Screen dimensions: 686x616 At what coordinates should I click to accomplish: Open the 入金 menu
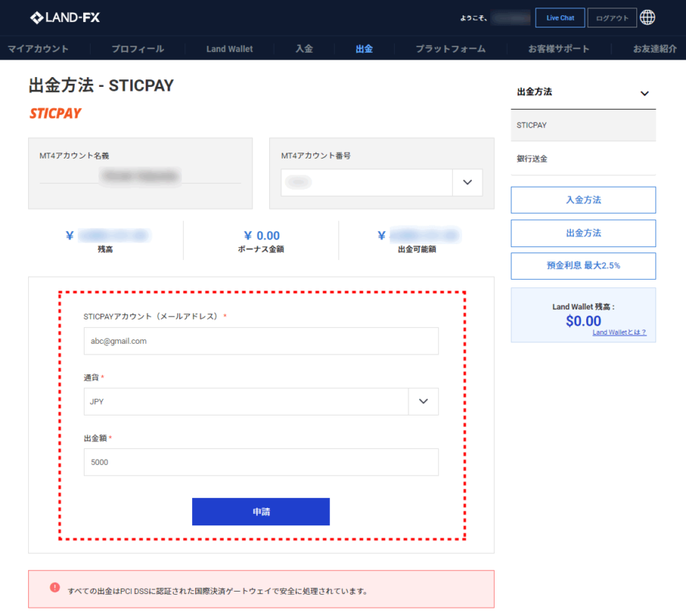pyautogui.click(x=304, y=49)
